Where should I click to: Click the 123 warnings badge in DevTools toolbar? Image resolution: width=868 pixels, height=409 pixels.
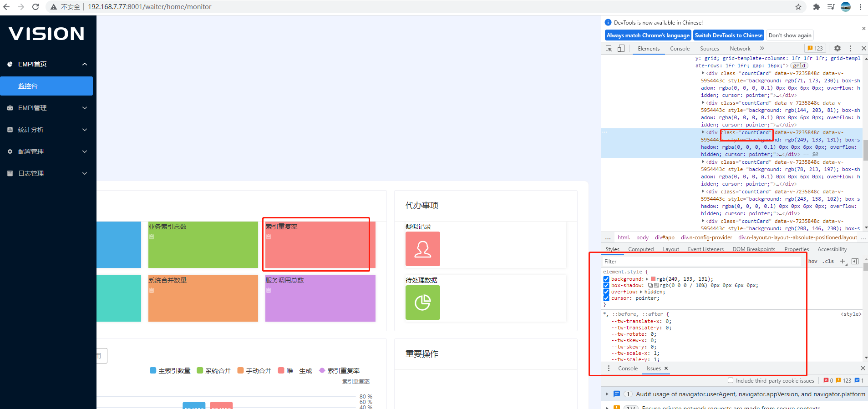point(815,48)
